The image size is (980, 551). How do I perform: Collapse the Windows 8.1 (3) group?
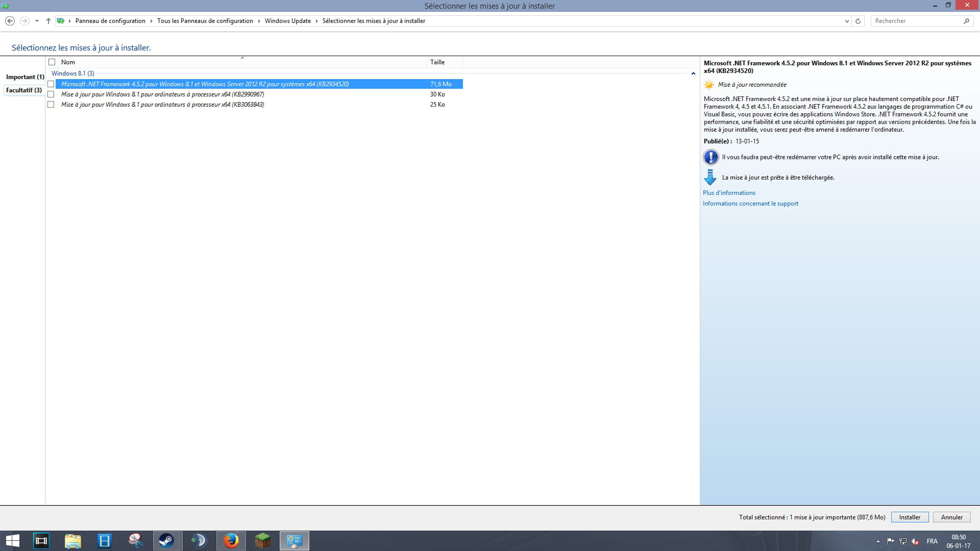coord(693,73)
